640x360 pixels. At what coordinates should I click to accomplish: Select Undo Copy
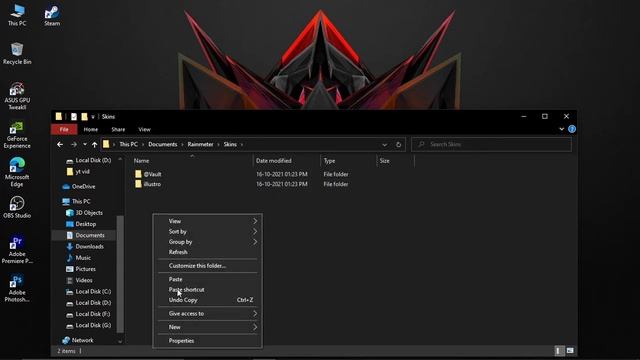tap(208, 300)
